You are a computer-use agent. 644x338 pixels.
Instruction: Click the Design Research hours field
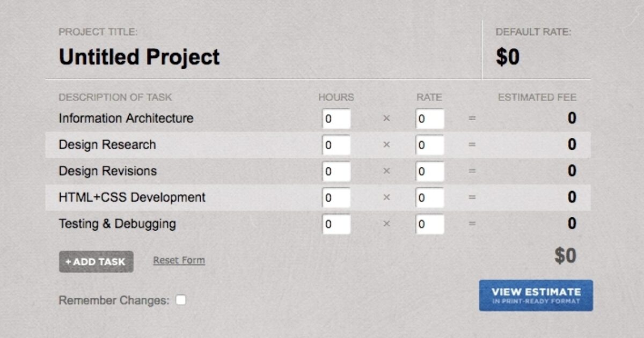(336, 144)
